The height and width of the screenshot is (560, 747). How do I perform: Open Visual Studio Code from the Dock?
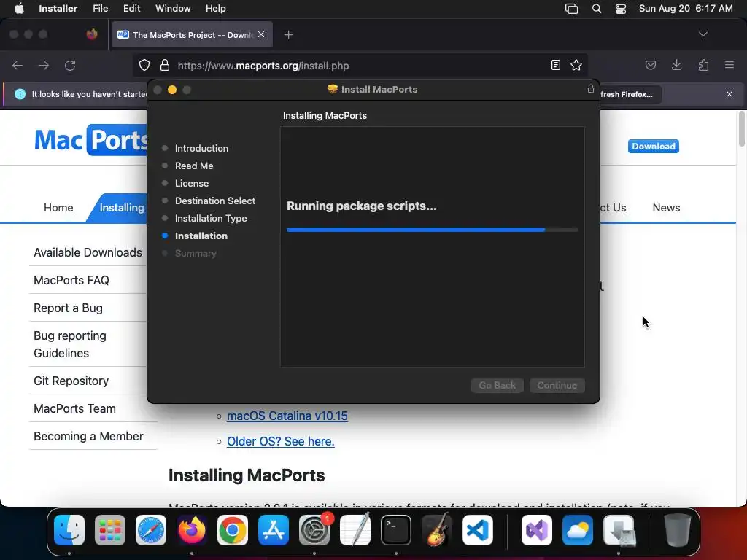478,530
